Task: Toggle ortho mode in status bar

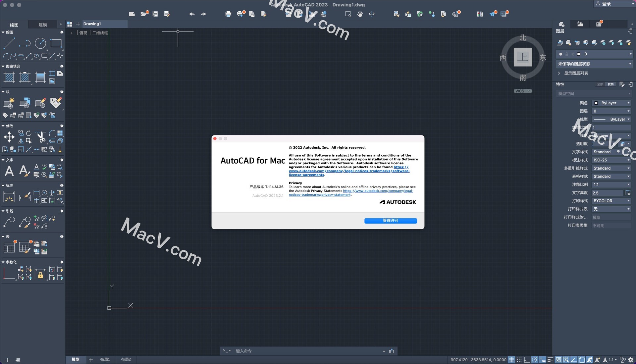Action: [x=527, y=360]
